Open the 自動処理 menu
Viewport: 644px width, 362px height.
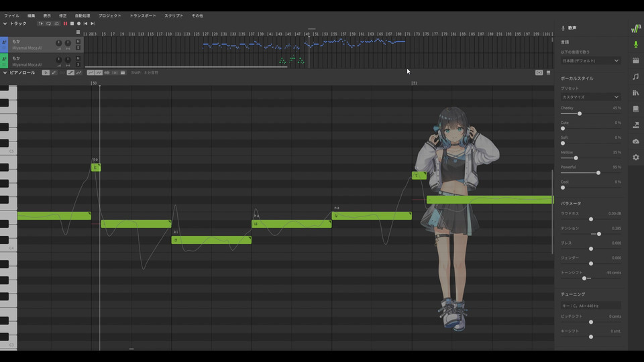click(x=82, y=15)
